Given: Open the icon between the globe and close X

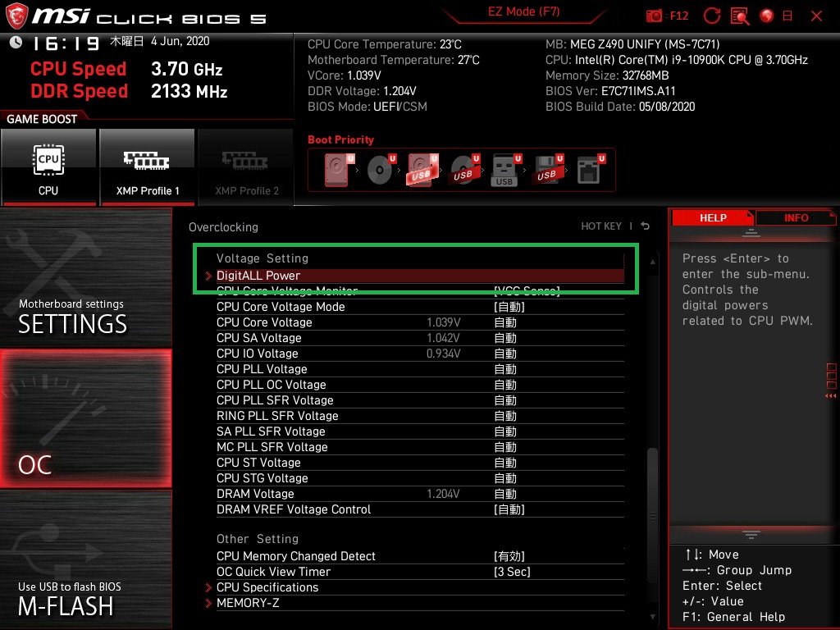Looking at the screenshot, I should coord(787,16).
